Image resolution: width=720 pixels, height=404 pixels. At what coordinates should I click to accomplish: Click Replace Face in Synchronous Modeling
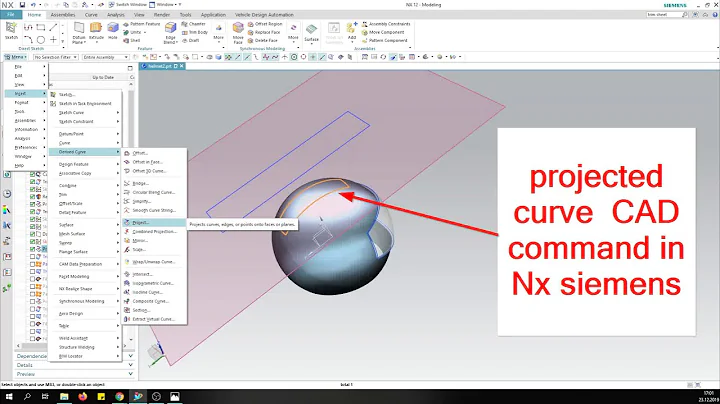pyautogui.click(x=264, y=32)
